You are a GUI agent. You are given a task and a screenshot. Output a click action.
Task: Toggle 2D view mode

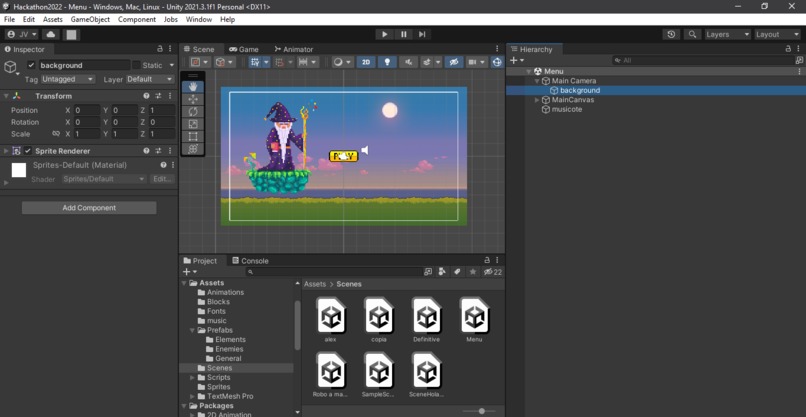[366, 62]
